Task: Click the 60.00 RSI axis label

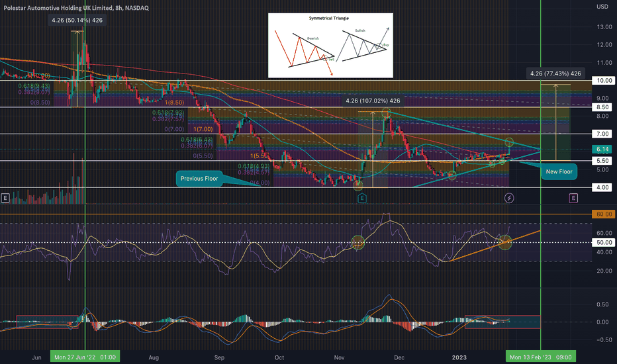Action: click(x=604, y=233)
